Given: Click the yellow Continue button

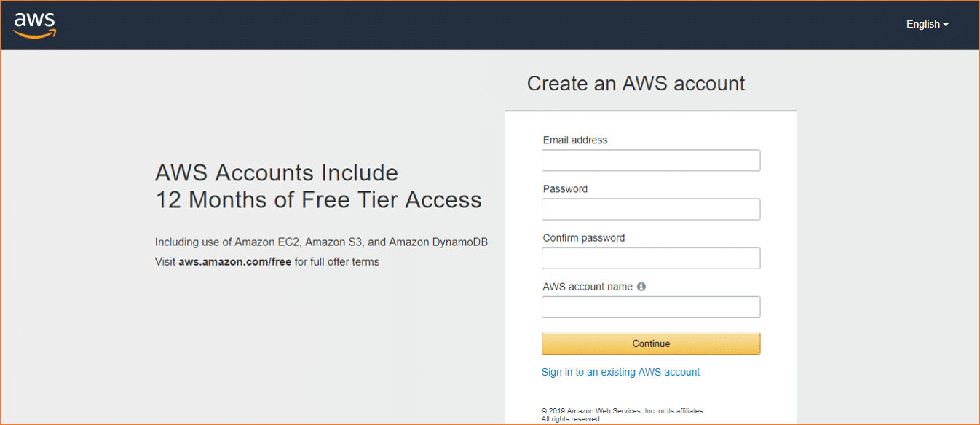Looking at the screenshot, I should (x=651, y=343).
